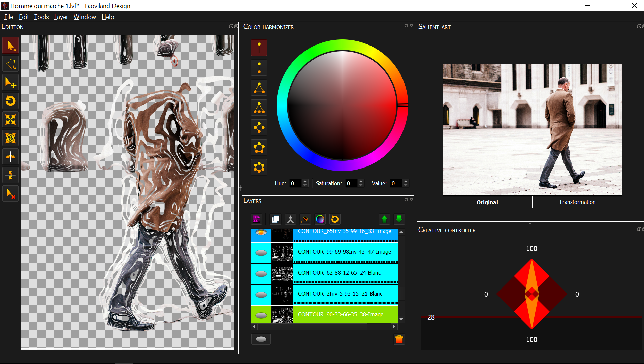
Task: Undock the Color Harmonizer panel
Action: pyautogui.click(x=406, y=26)
